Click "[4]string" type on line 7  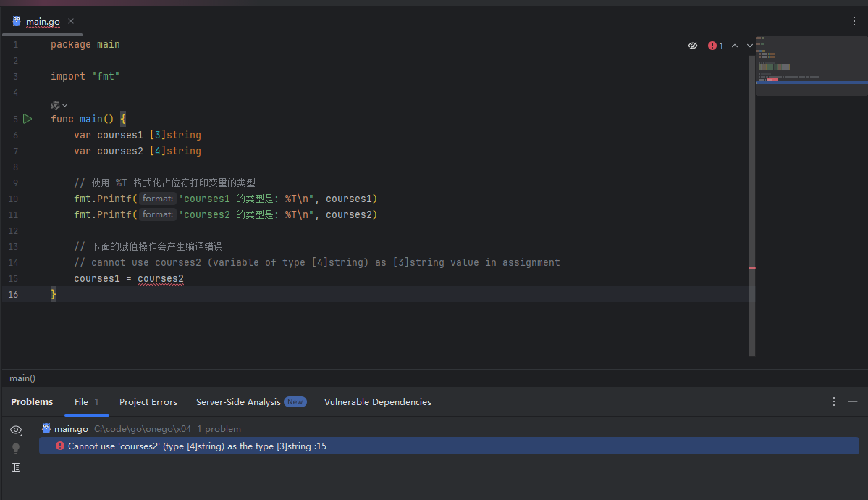[x=175, y=151]
